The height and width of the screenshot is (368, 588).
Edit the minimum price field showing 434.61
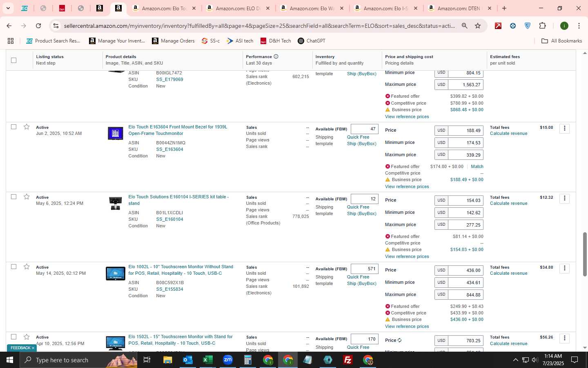point(465,283)
